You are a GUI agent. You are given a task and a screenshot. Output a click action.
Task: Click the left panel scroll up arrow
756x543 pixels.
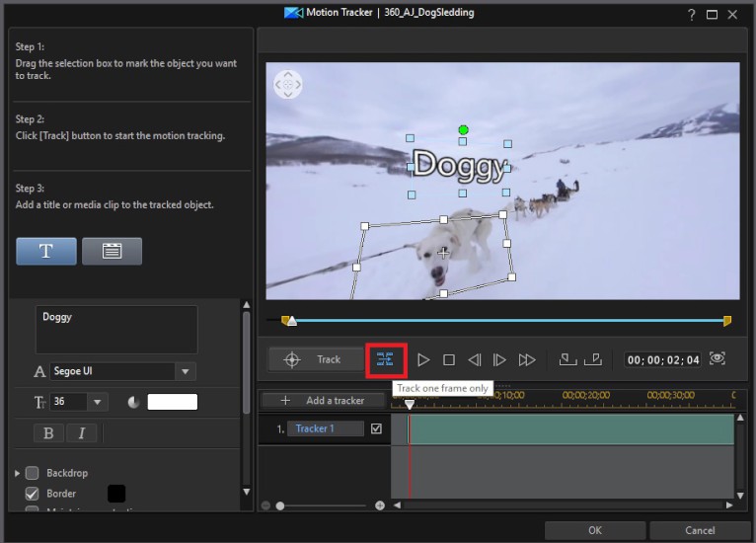[247, 305]
